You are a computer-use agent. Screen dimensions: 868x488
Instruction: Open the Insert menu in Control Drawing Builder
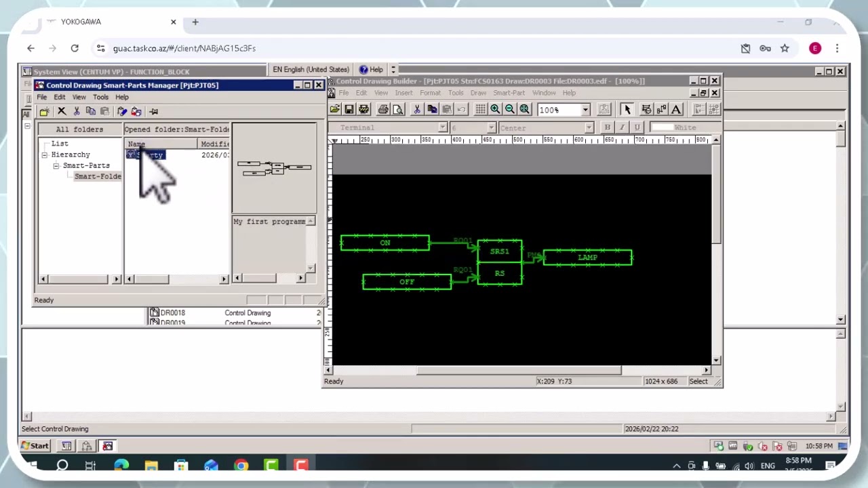point(403,93)
